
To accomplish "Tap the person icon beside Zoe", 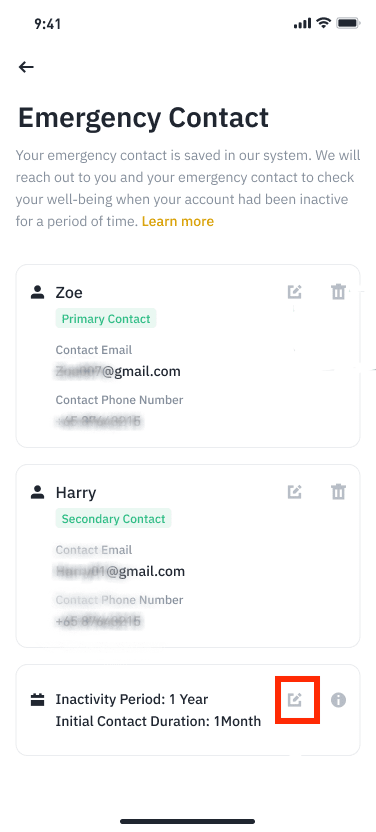I will [x=37, y=292].
